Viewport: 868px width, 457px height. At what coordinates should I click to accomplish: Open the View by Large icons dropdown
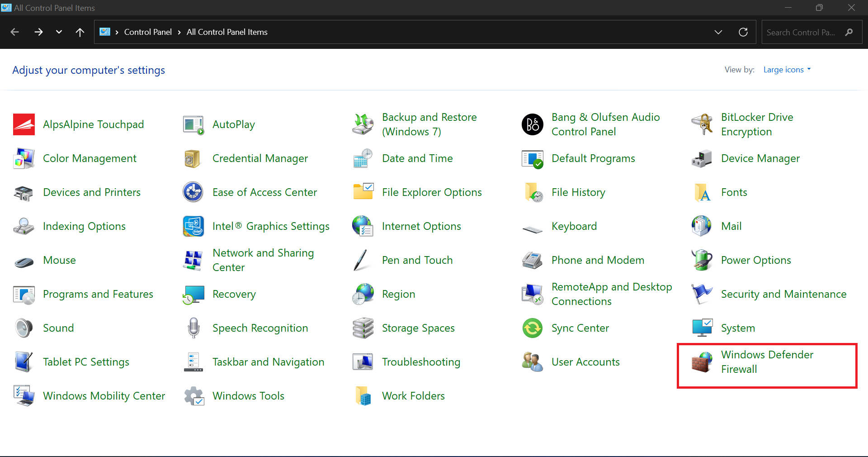click(x=787, y=70)
